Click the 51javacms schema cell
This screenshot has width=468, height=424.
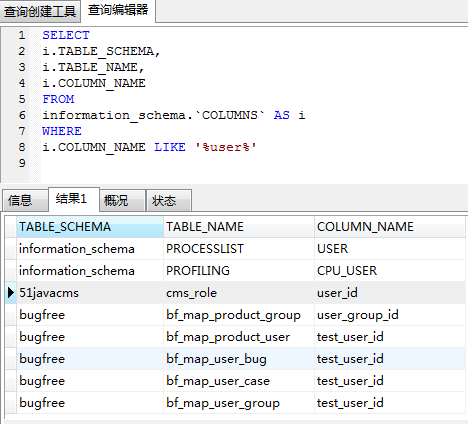tap(90, 293)
